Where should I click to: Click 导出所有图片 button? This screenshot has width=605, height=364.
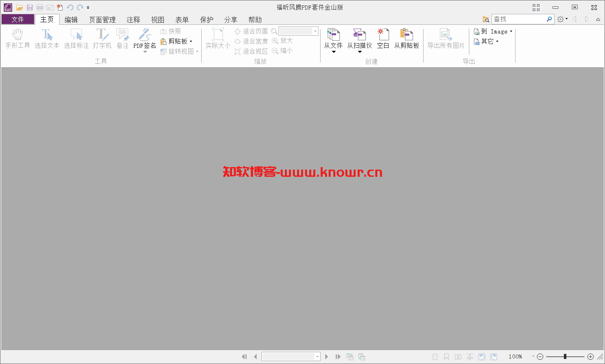[x=446, y=39]
